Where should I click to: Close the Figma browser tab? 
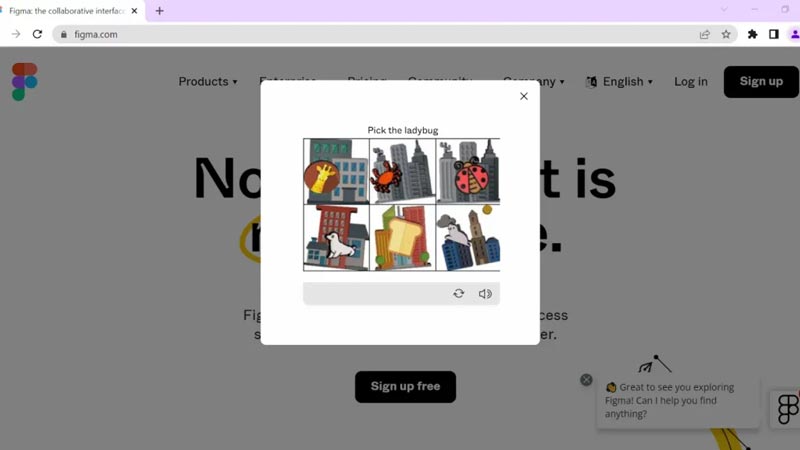[134, 11]
